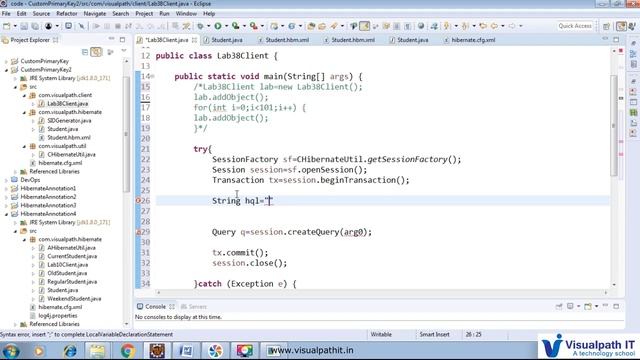Click the New Java Package icon

[x=274, y=26]
